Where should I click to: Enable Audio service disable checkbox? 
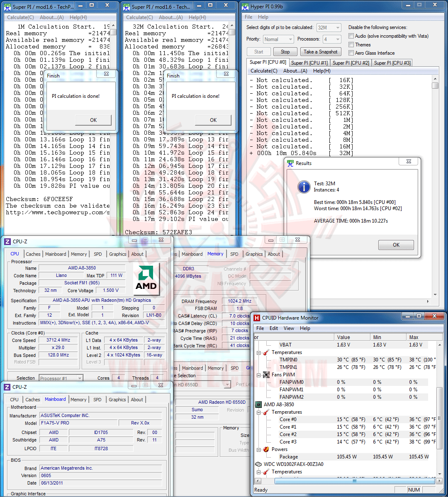351,36
